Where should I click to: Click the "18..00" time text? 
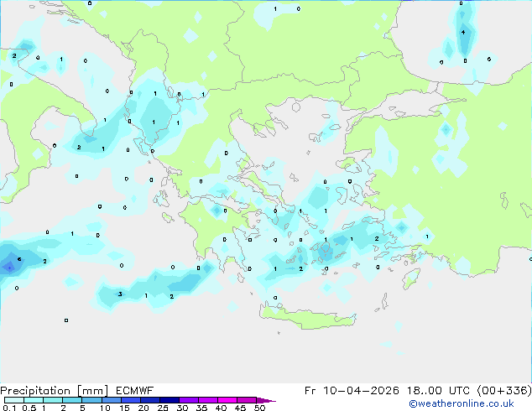[424, 391]
